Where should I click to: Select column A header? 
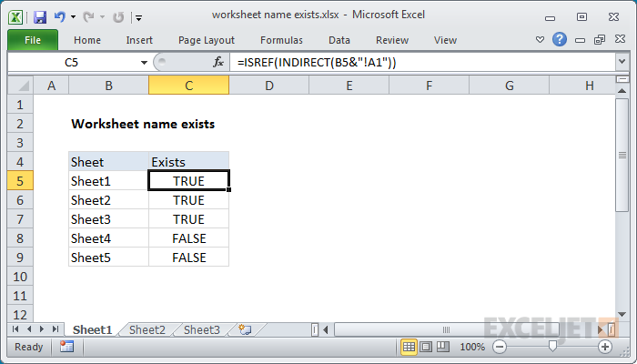tap(51, 86)
